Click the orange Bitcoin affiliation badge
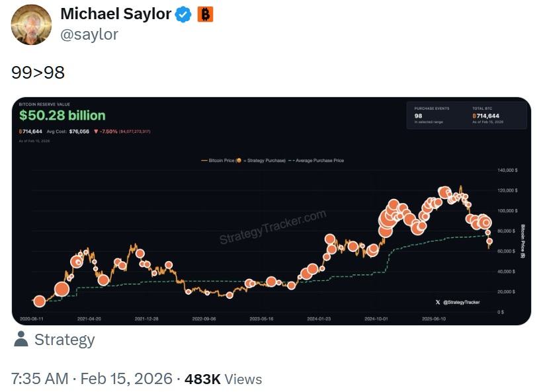 pos(205,15)
